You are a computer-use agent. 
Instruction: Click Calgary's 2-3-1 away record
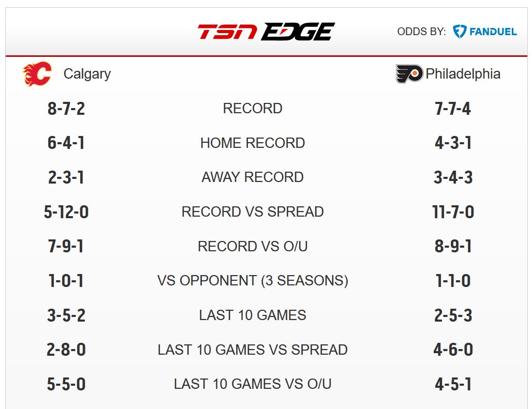point(66,177)
